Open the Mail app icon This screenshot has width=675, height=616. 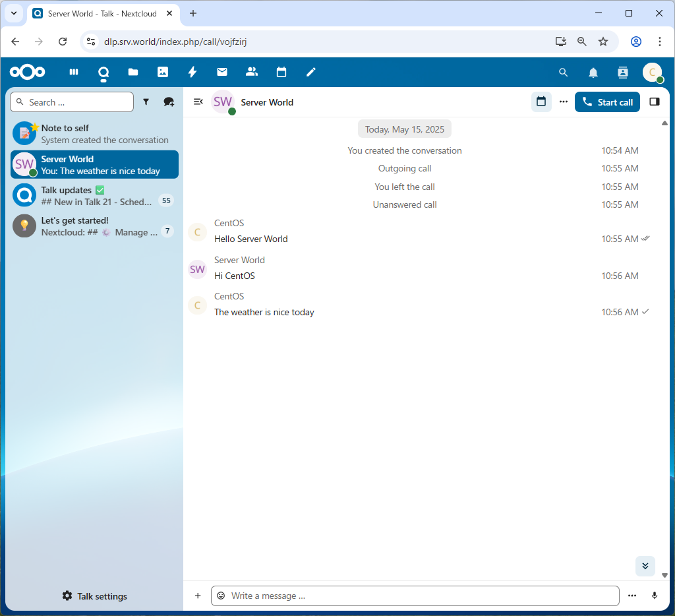coord(222,72)
